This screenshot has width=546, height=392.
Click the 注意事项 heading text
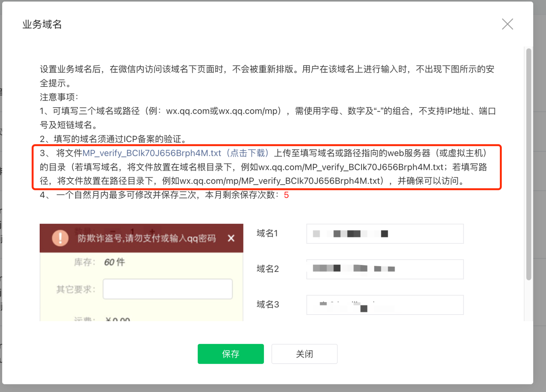click(x=59, y=97)
